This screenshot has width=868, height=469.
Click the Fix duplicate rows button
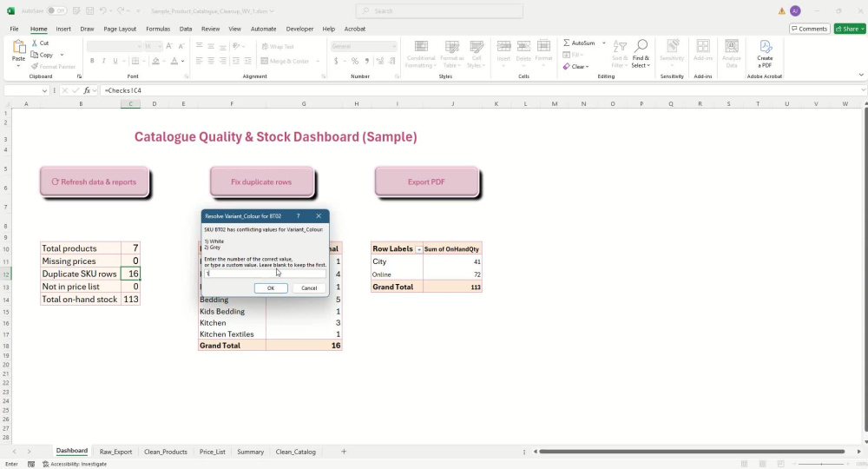pos(261,182)
